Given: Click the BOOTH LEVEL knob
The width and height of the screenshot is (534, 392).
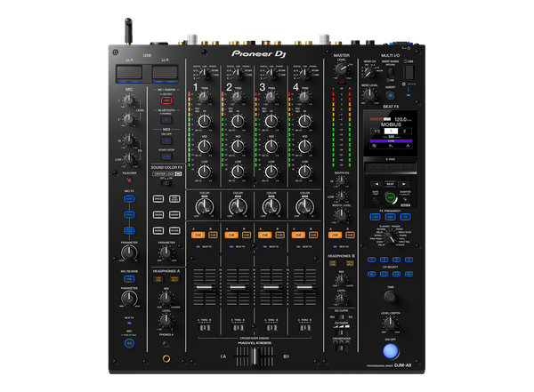Looking at the screenshot, I should [341, 215].
